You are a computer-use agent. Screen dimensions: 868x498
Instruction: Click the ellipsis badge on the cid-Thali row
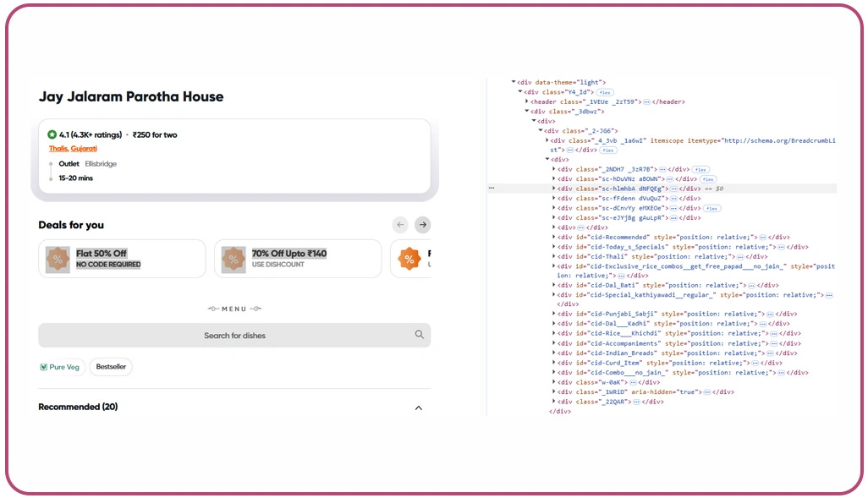tap(740, 256)
